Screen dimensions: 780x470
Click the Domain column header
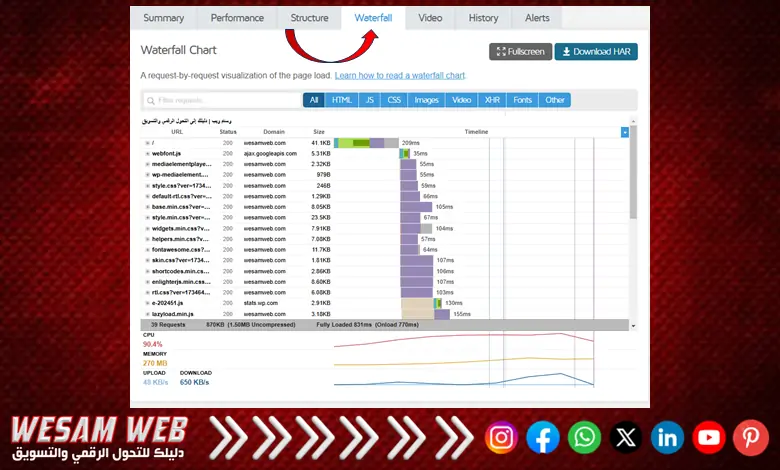(x=274, y=132)
